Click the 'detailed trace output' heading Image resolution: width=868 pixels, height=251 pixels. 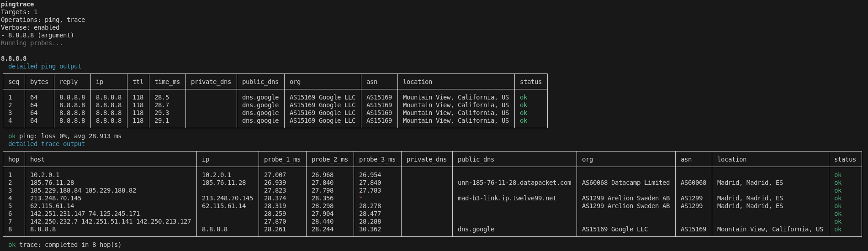46,144
